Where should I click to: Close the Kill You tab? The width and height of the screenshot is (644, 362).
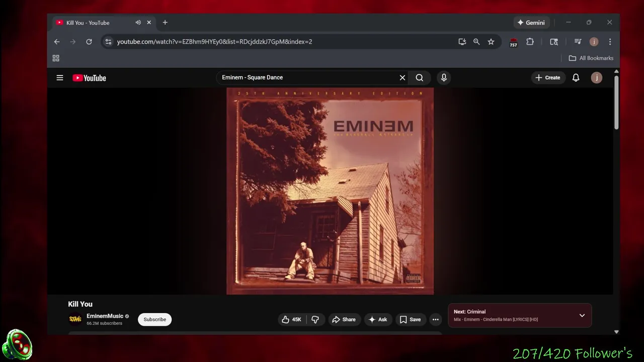(x=149, y=23)
